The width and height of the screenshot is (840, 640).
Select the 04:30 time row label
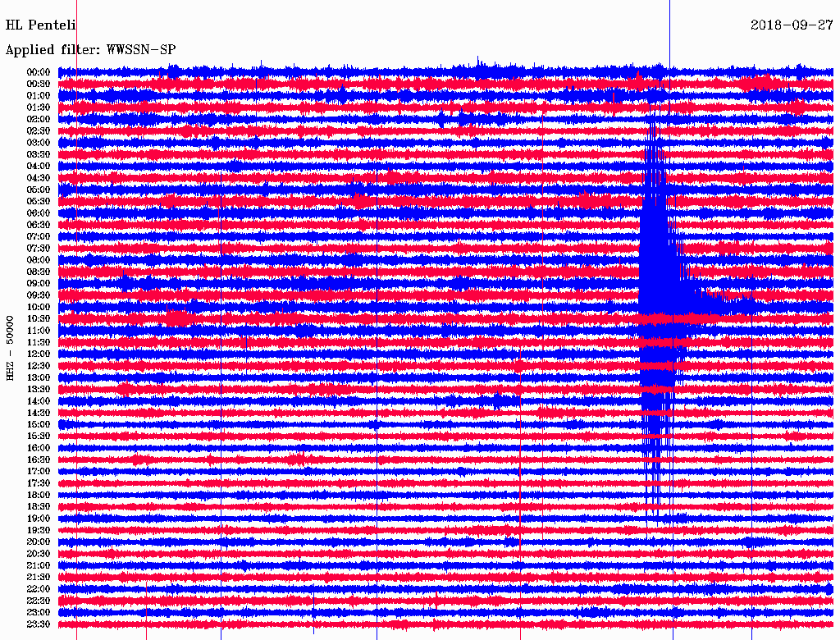click(38, 178)
